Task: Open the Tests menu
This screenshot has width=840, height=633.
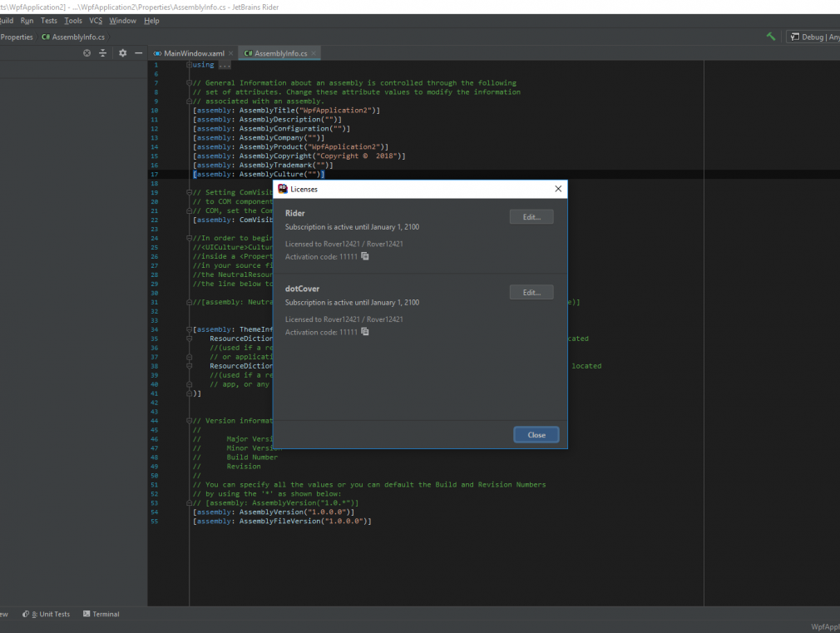Action: pyautogui.click(x=49, y=20)
